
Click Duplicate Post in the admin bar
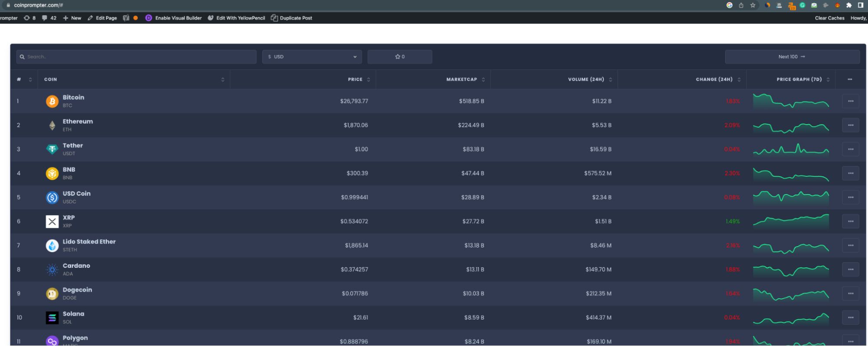pyautogui.click(x=291, y=18)
